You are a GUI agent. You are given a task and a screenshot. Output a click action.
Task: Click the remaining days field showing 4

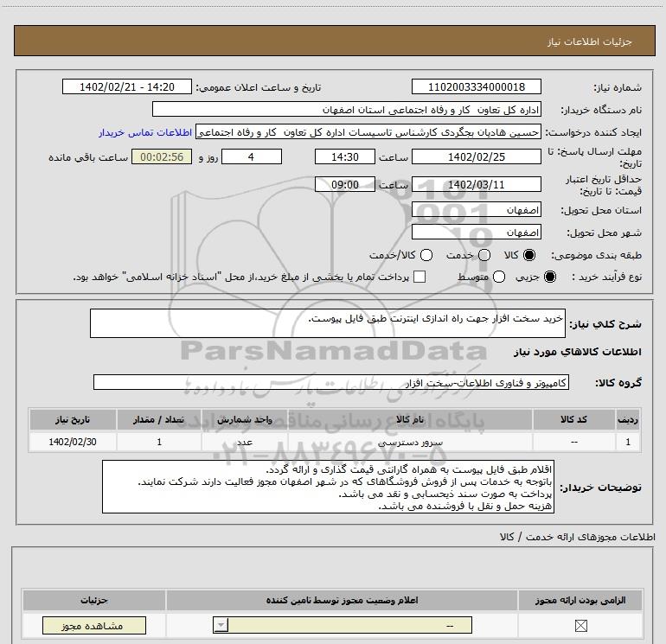[252, 156]
